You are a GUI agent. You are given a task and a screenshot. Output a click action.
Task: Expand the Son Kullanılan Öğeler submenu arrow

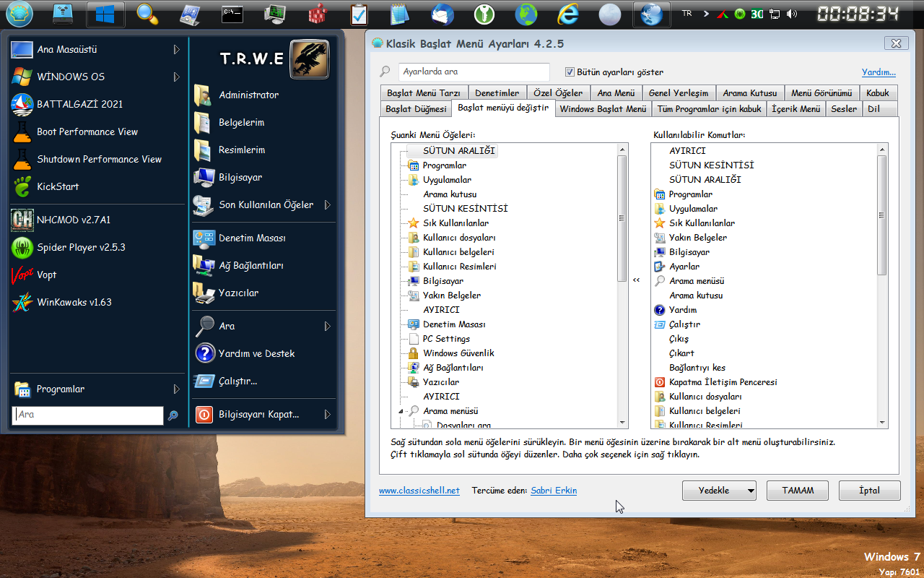coord(328,204)
